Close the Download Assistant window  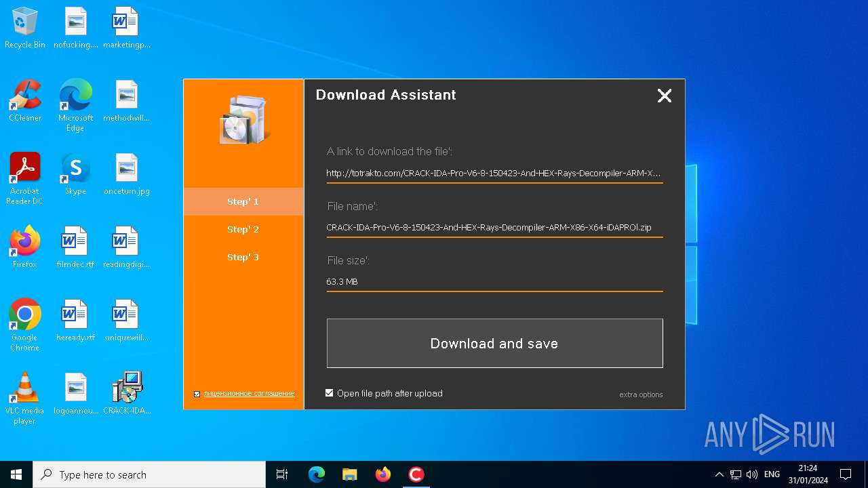click(665, 96)
